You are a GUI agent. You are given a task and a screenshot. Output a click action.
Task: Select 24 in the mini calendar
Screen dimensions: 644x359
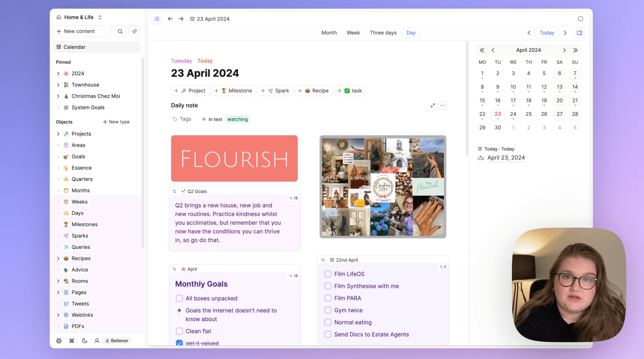click(x=513, y=114)
